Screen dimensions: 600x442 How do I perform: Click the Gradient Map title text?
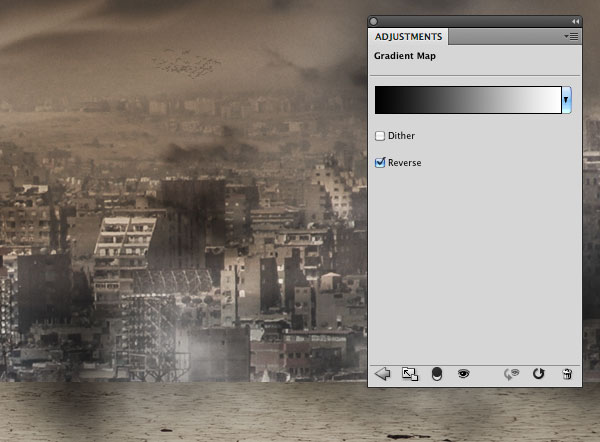(405, 56)
